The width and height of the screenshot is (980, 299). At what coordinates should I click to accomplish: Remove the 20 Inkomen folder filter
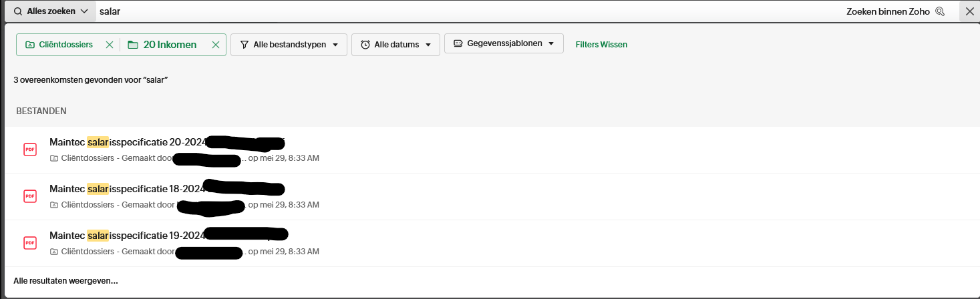tap(215, 45)
